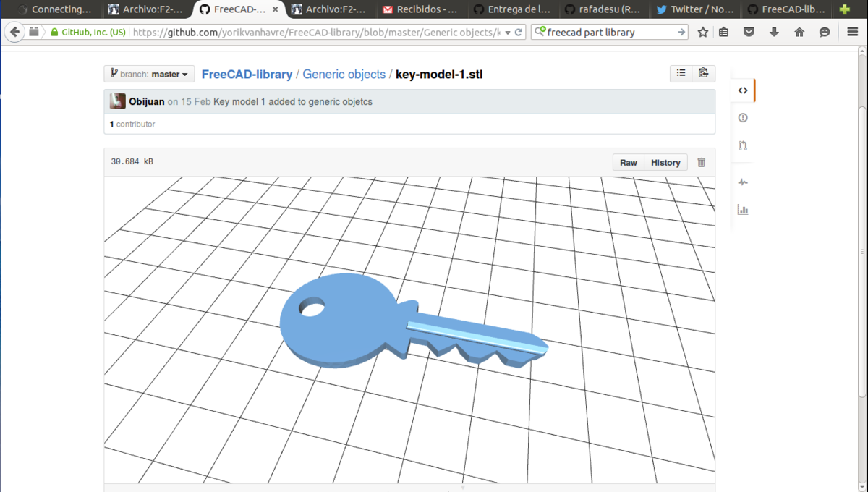The height and width of the screenshot is (492, 868).
Task: Open the downloads arrow icon
Action: [774, 33]
